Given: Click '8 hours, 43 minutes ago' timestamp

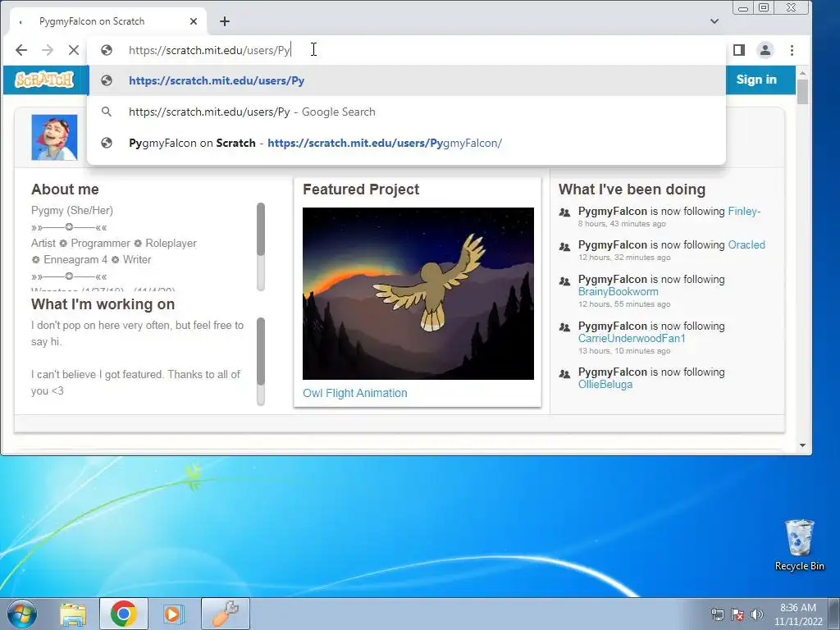Looking at the screenshot, I should pyautogui.click(x=622, y=223).
